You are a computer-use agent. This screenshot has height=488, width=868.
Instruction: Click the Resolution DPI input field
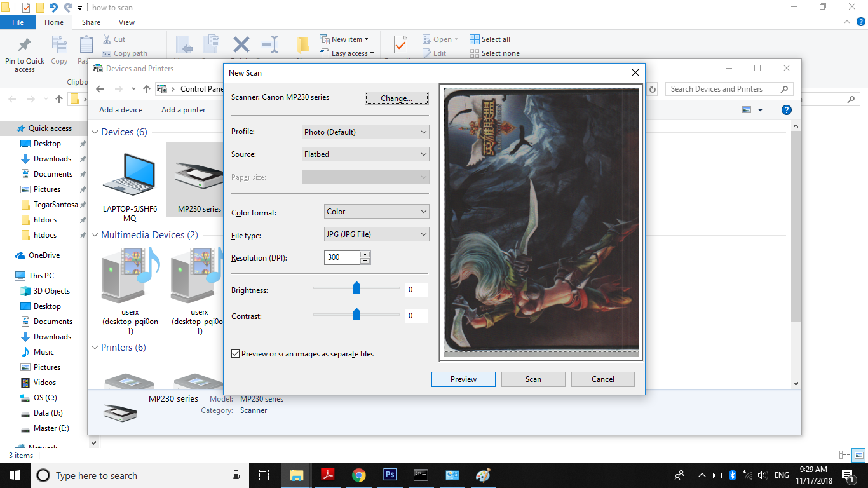click(343, 257)
